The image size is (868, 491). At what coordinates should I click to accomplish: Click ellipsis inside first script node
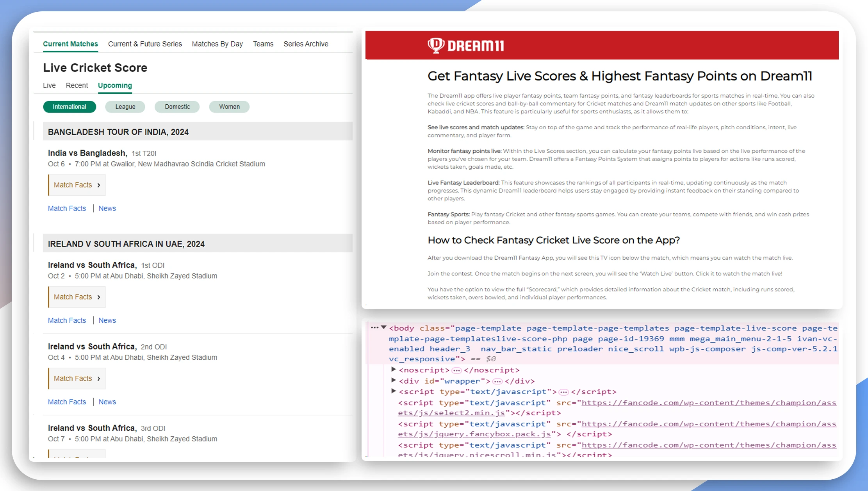563,392
